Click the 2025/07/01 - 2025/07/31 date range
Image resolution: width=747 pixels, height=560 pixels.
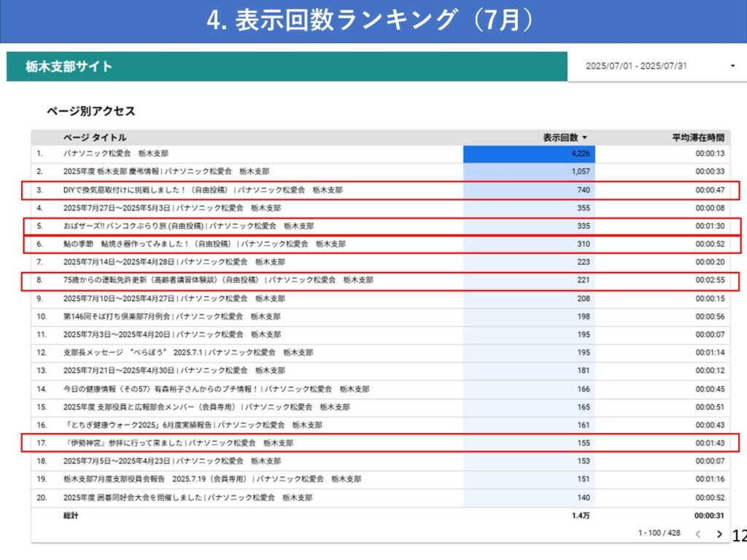[636, 66]
